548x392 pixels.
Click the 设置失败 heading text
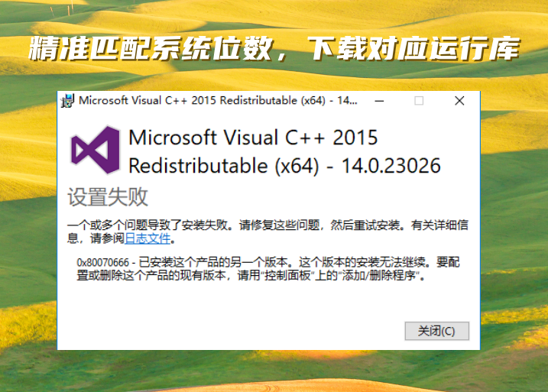[108, 197]
